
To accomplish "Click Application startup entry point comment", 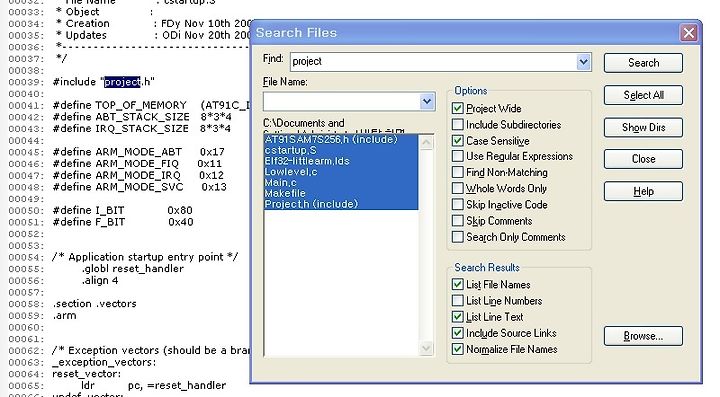I will (x=145, y=257).
